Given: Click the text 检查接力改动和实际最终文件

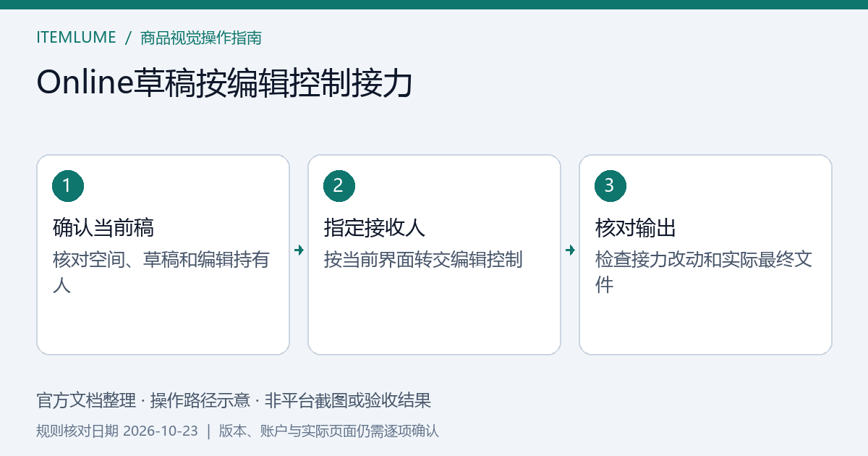Looking at the screenshot, I should [704, 272].
